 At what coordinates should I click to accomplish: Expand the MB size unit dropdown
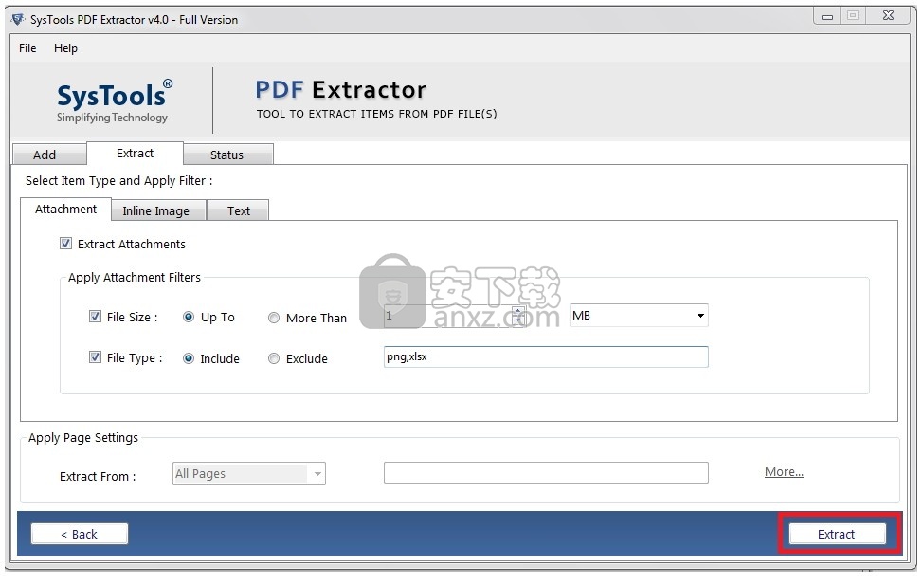(x=639, y=316)
